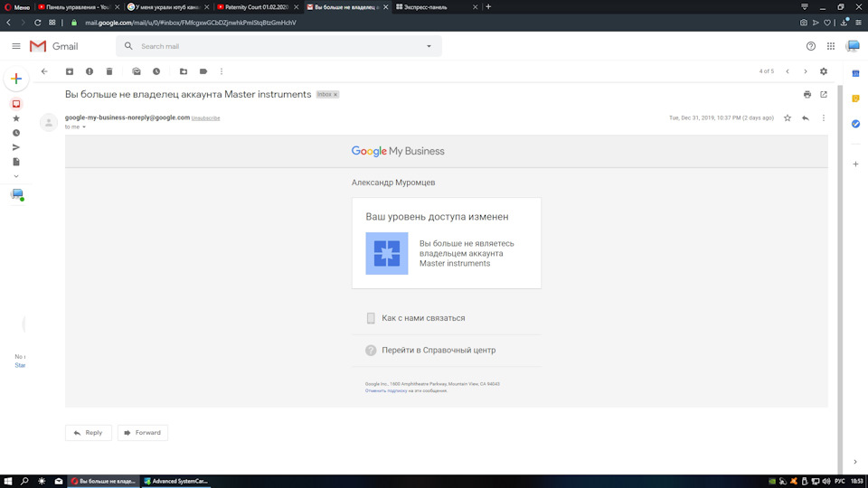
Task: Open Tasks side panel icon
Action: (x=855, y=124)
